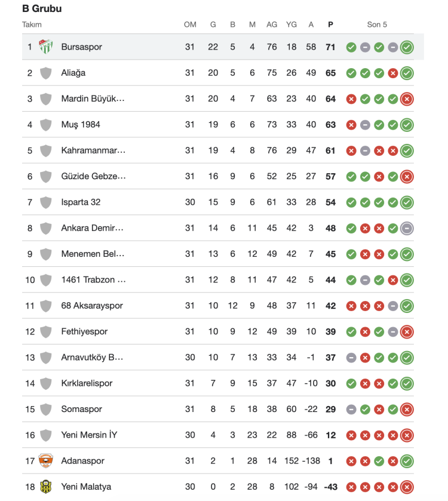Click the Takım column header
The image size is (448, 501).
pyautogui.click(x=32, y=24)
